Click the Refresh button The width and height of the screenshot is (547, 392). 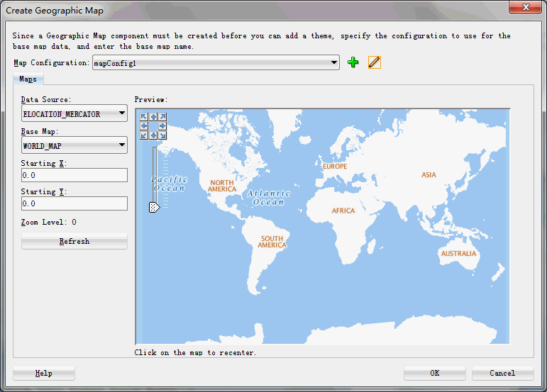coord(74,241)
